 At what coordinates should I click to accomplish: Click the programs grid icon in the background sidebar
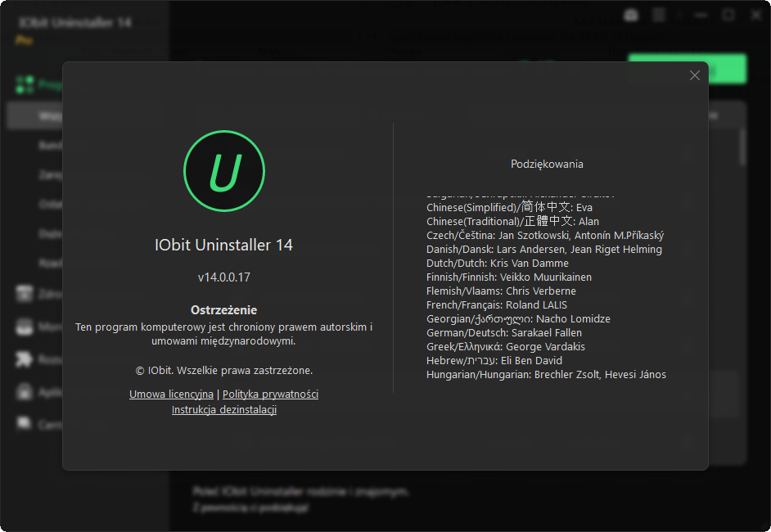click(25, 84)
